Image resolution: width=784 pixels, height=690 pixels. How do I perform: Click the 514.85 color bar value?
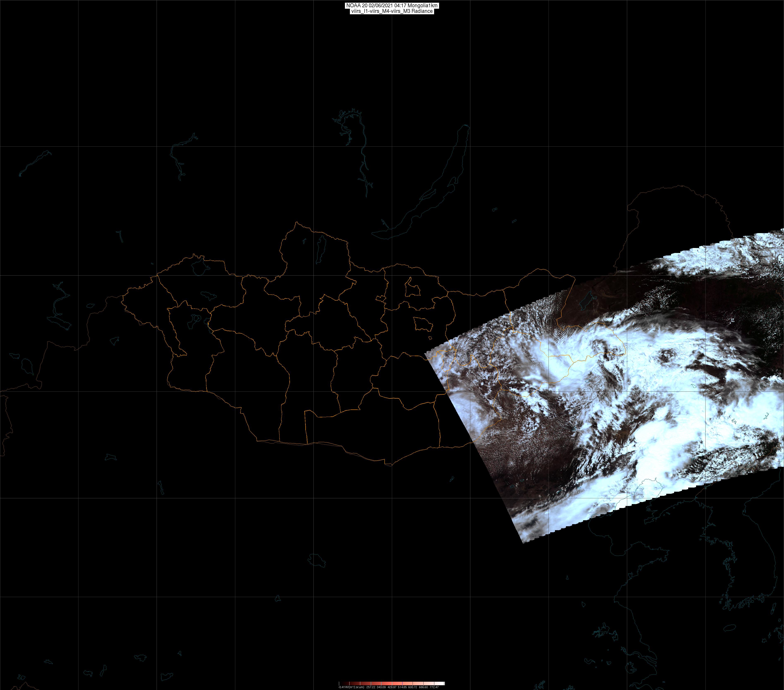click(402, 687)
